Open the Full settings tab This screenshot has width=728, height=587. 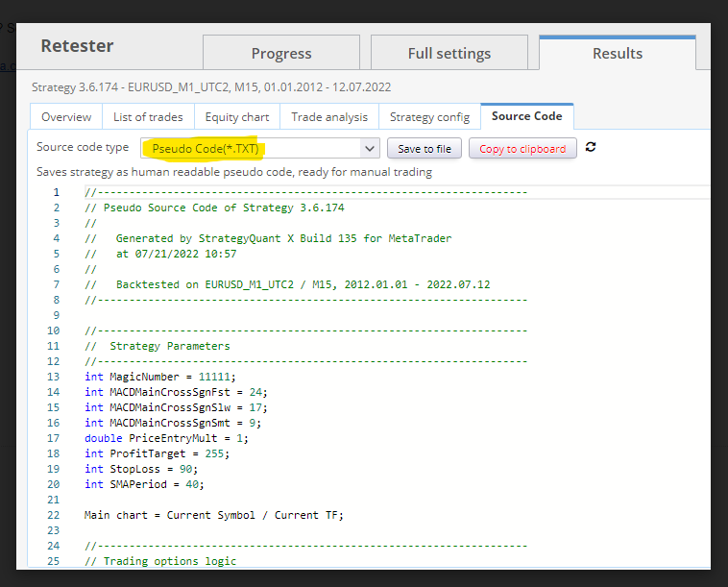(449, 54)
